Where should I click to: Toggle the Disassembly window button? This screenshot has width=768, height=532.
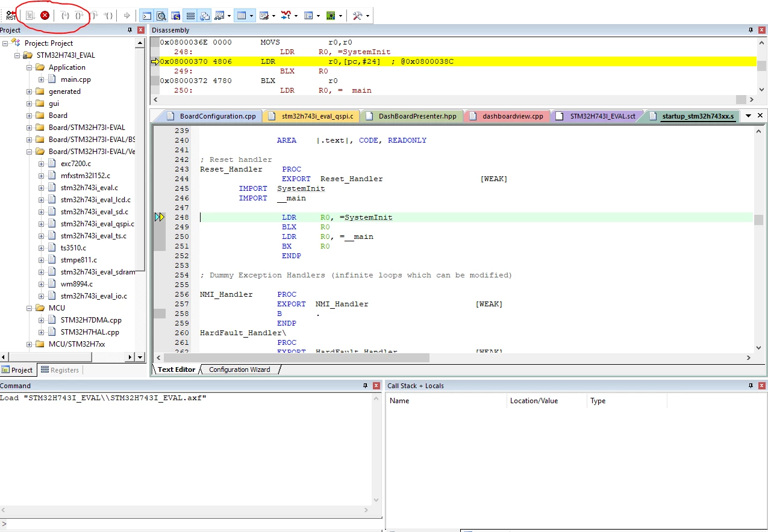click(x=161, y=16)
